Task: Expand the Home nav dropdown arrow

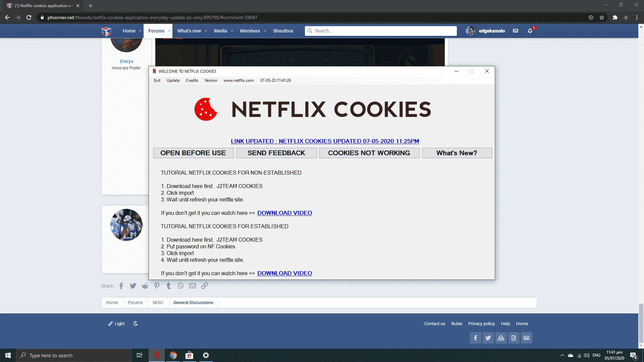Action: click(x=140, y=31)
